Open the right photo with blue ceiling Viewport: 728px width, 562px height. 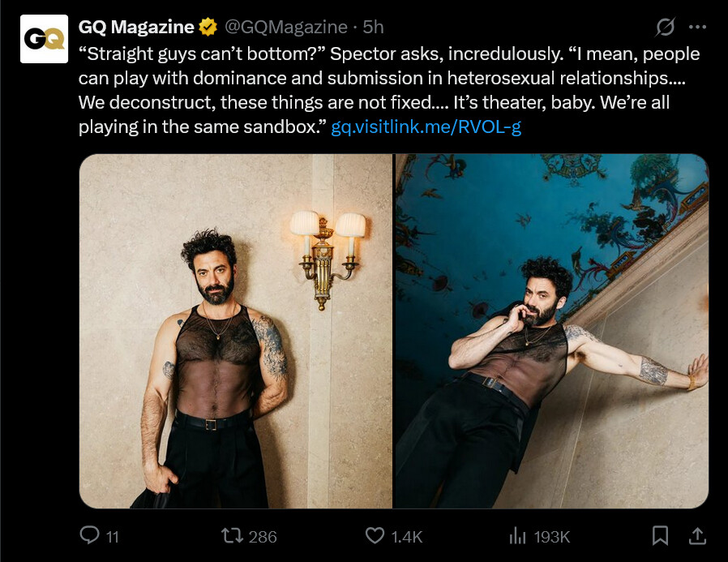(551, 331)
